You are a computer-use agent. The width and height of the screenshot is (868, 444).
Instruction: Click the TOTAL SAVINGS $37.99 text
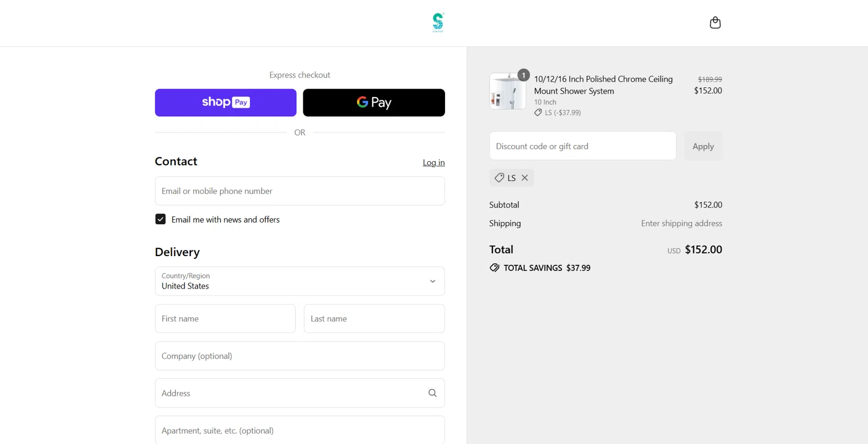coord(547,268)
